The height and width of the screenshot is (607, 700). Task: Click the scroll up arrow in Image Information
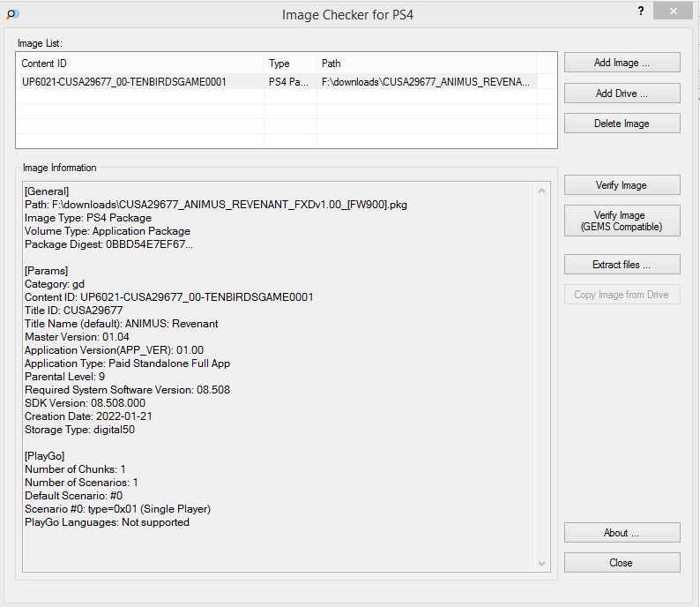coord(541,191)
